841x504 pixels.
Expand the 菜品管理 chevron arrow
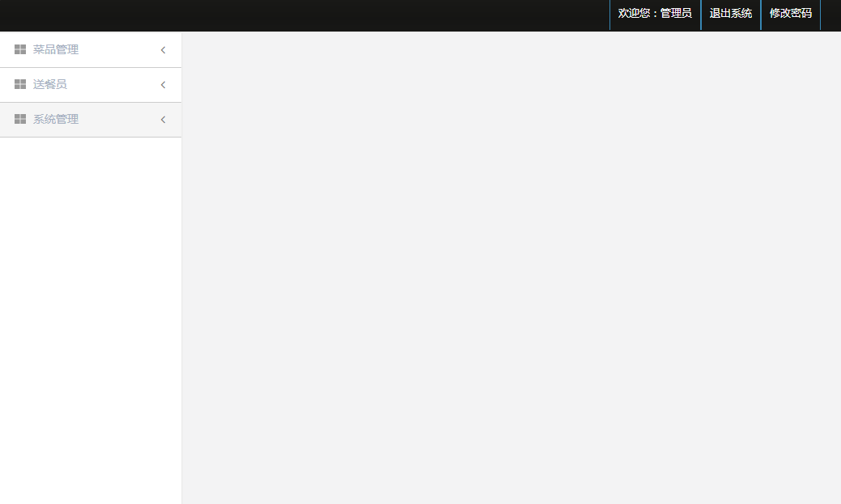(x=163, y=50)
